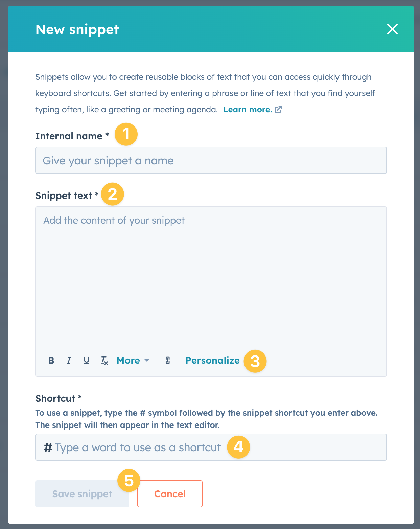The width and height of the screenshot is (420, 529).
Task: Toggle bold formatting in snippet editor
Action: pos(51,361)
